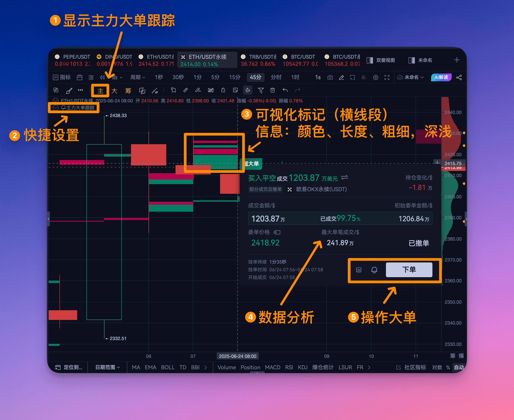Open the ETH/USDT永续 active tab
Viewport: 514px width, 420px height.
[x=207, y=60]
